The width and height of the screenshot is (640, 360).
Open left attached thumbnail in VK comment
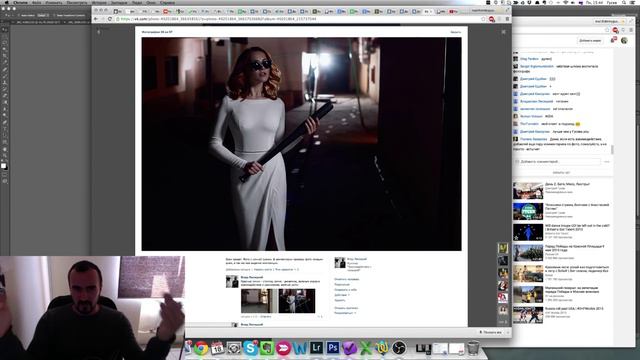[258, 301]
